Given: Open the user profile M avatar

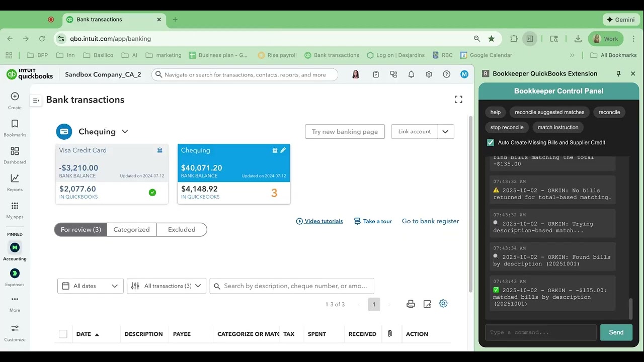Looking at the screenshot, I should click(464, 74).
